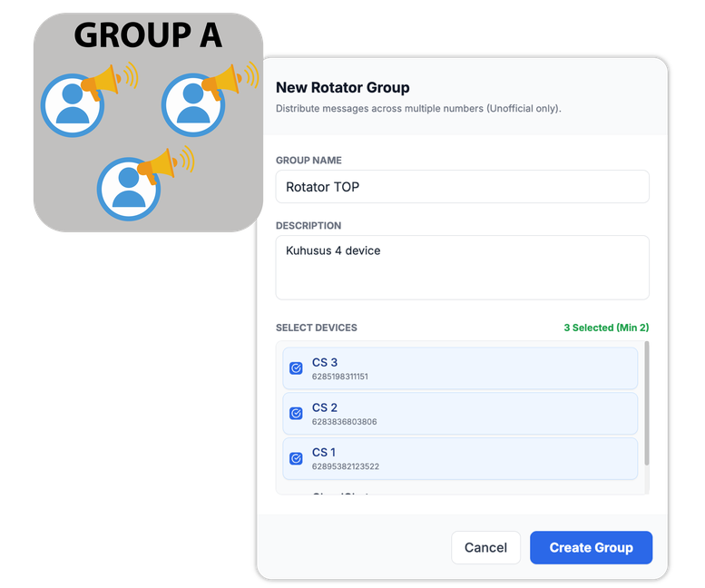Focus the Description text area
705x588 pixels.
[x=462, y=268]
